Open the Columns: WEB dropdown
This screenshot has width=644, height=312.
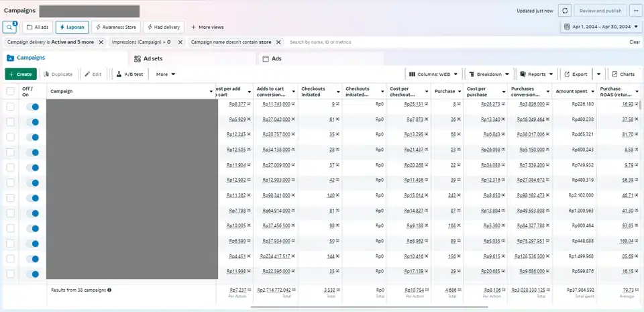[434, 74]
